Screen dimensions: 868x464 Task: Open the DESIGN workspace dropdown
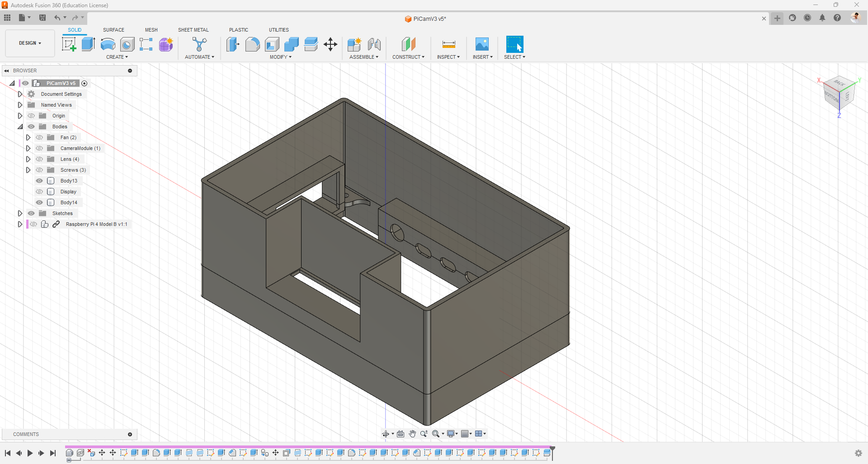(x=30, y=43)
